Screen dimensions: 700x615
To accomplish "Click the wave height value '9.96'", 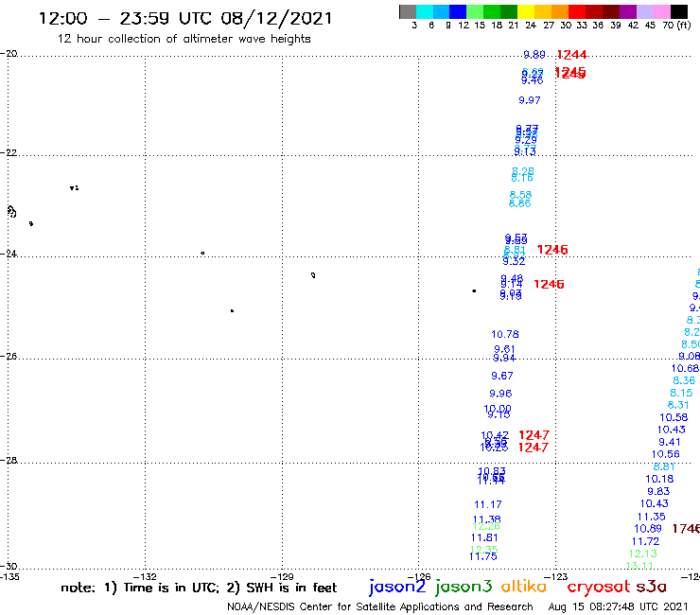I will [x=500, y=394].
